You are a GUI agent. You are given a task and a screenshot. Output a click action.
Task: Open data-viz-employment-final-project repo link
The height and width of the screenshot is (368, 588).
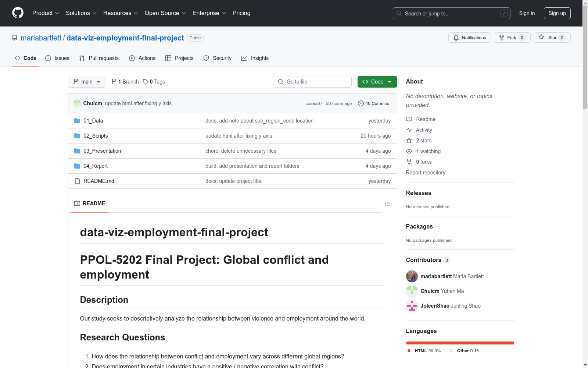coord(125,38)
